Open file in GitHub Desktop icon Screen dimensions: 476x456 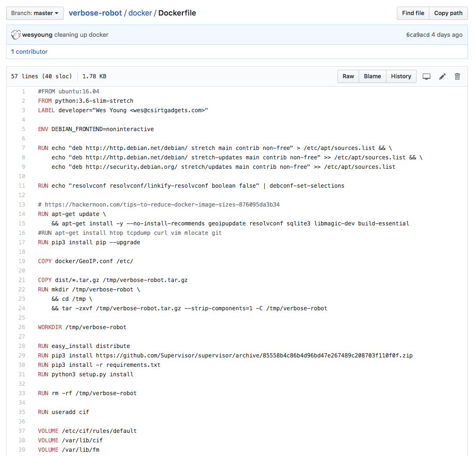[x=426, y=76]
